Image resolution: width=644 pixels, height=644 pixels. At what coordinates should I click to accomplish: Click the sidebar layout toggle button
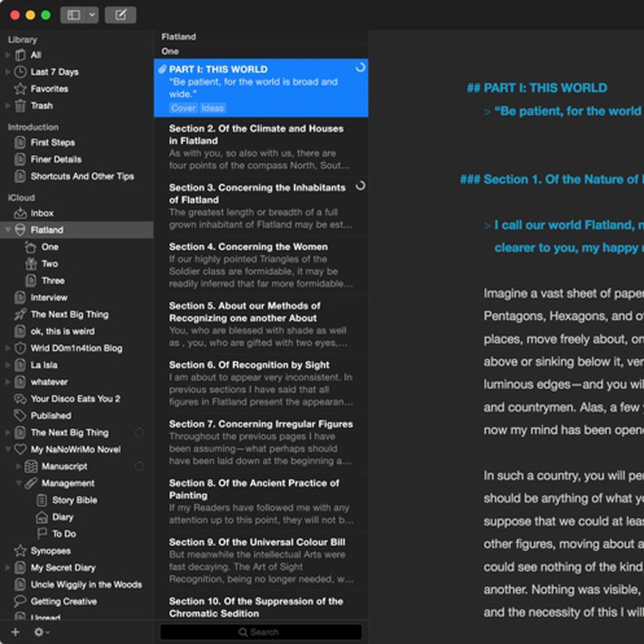(74, 15)
